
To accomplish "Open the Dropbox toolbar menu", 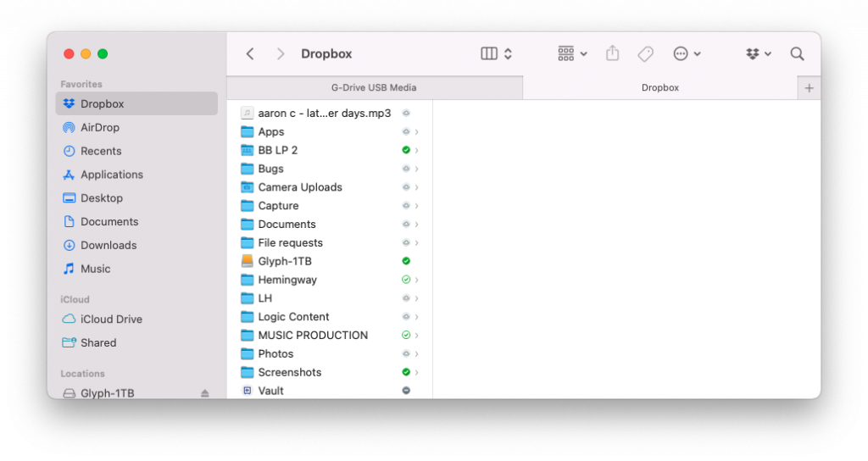I will tap(759, 53).
